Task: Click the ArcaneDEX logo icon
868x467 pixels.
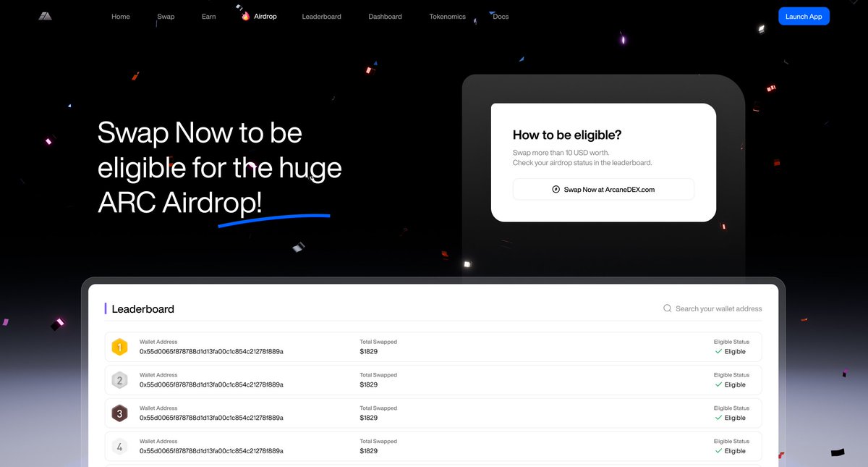Action: (46, 16)
